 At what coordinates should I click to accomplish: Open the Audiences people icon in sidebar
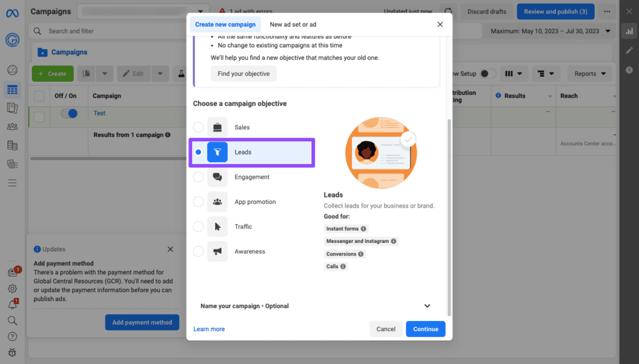pyautogui.click(x=12, y=127)
